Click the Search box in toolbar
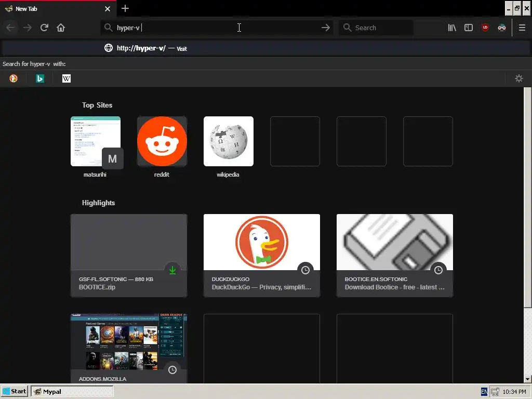 tap(376, 28)
